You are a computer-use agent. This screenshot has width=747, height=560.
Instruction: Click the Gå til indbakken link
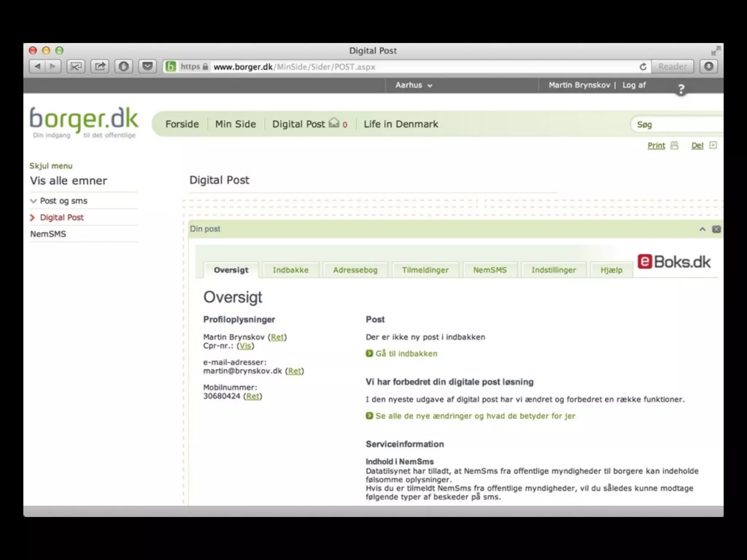coord(406,354)
